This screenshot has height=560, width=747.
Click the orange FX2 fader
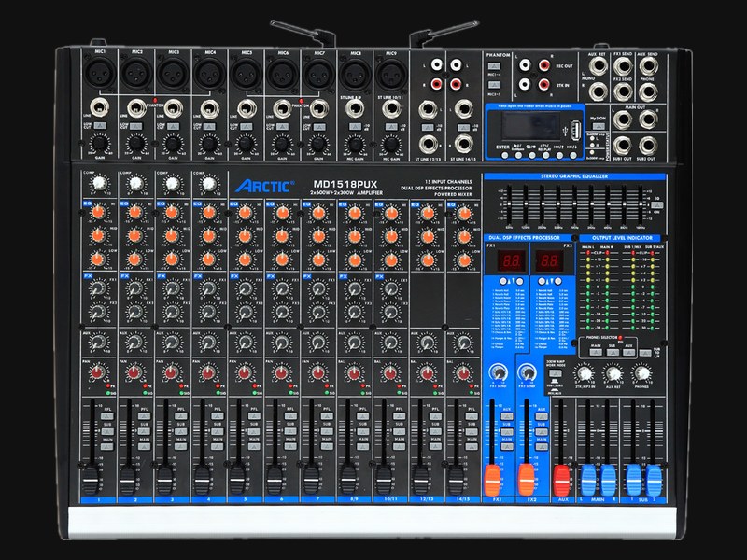[x=526, y=480]
